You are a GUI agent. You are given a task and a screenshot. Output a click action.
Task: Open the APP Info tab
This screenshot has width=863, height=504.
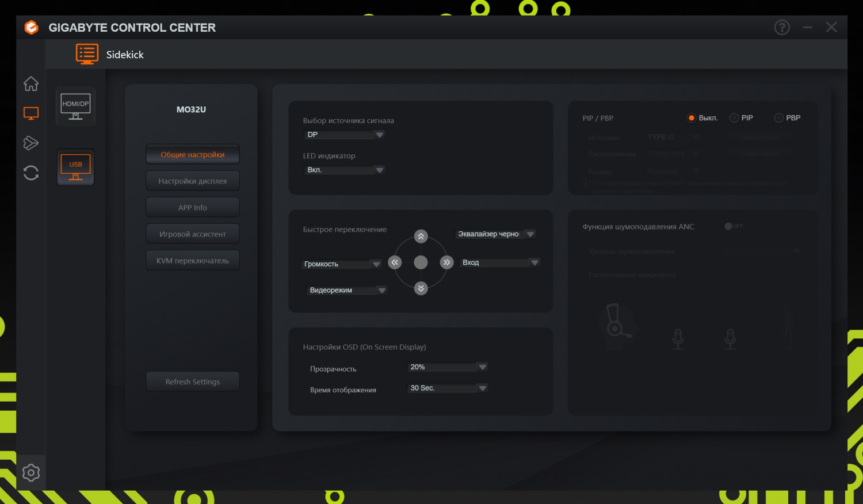tap(193, 208)
